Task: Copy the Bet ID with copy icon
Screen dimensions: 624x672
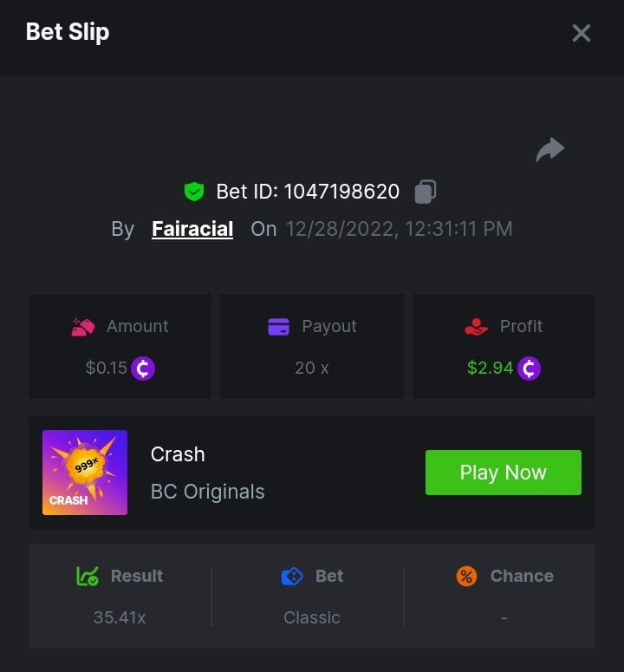Action: click(425, 192)
